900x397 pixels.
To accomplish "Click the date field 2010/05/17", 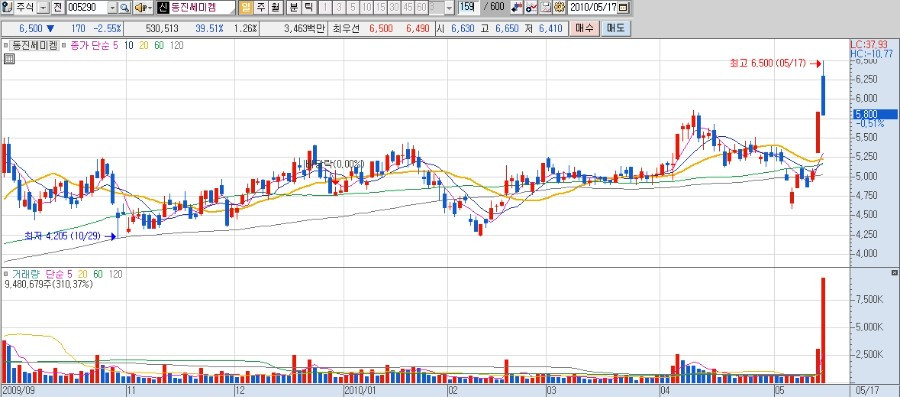I will tap(593, 8).
